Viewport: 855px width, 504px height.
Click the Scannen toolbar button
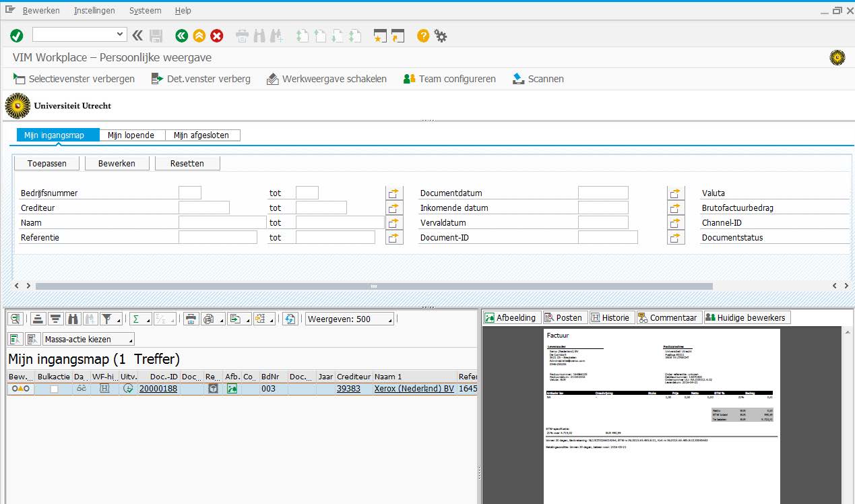click(538, 79)
